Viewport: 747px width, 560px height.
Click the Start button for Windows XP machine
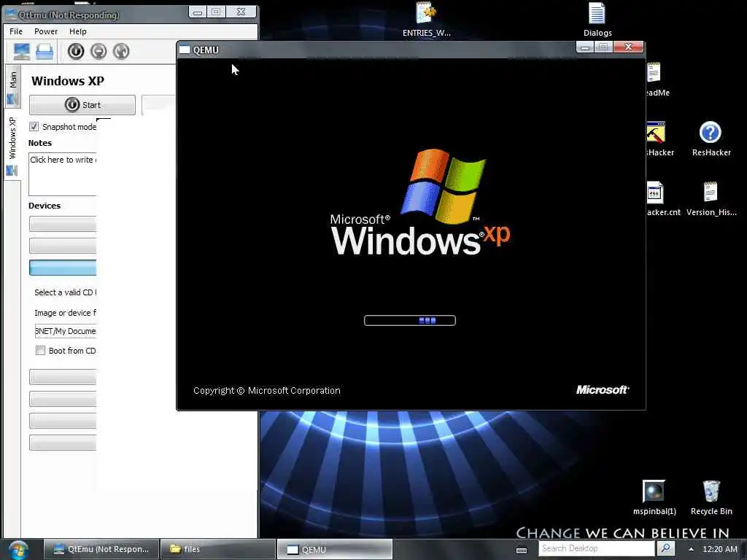[82, 105]
